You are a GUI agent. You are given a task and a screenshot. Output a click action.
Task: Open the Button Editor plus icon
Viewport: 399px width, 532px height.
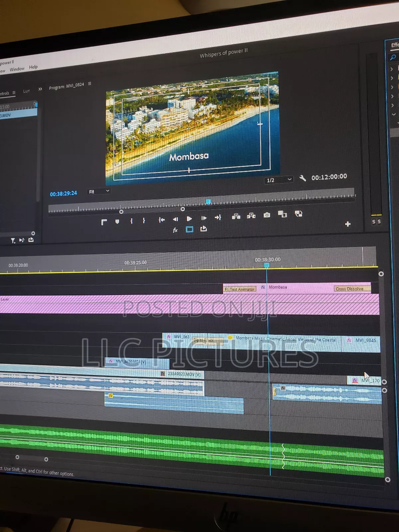point(348,224)
